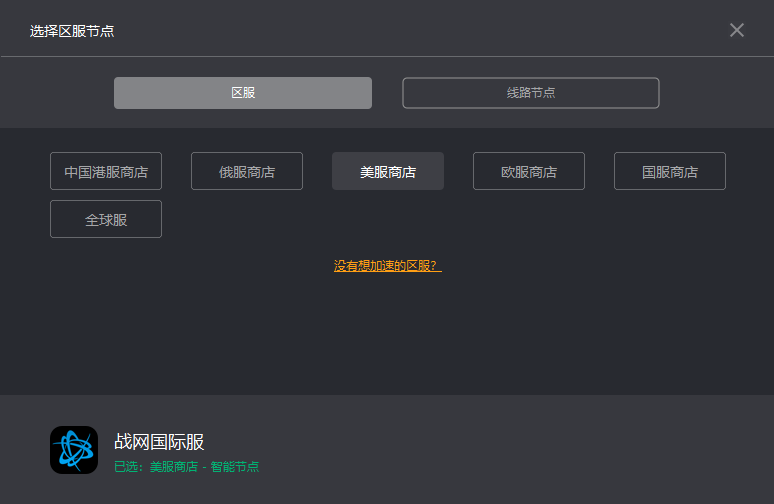Viewport: 774px width, 504px height.
Task: Open the 没有想加速的区服? link
Action: 387,266
